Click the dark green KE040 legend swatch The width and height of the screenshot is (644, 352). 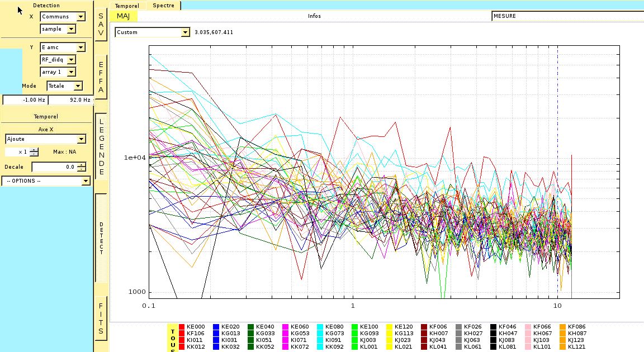point(250,327)
